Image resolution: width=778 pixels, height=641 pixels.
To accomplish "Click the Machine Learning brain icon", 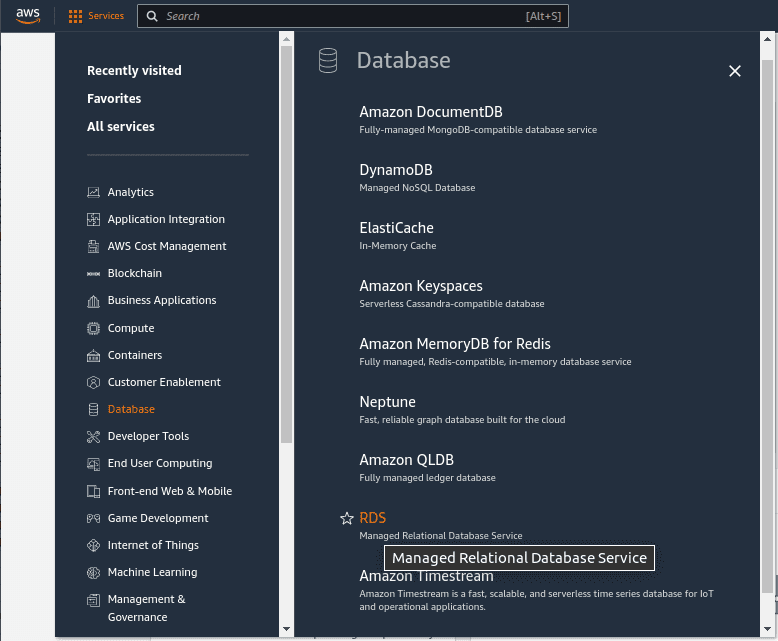I will (93, 573).
